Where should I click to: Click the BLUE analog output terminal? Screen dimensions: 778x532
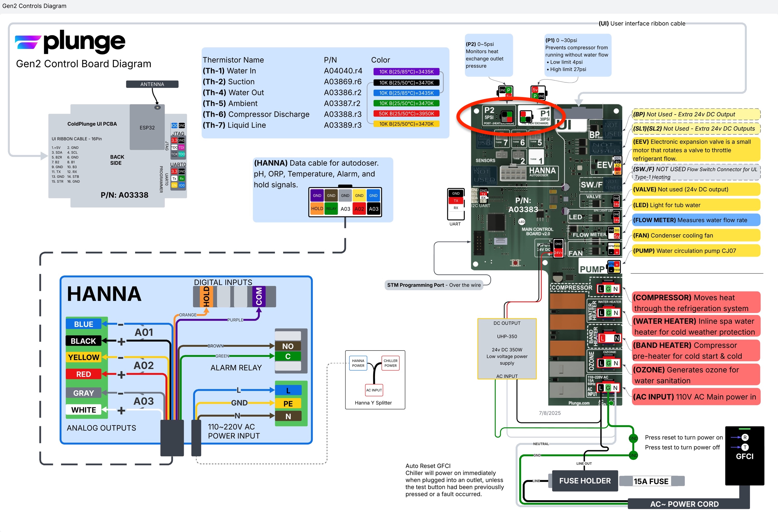tap(84, 324)
